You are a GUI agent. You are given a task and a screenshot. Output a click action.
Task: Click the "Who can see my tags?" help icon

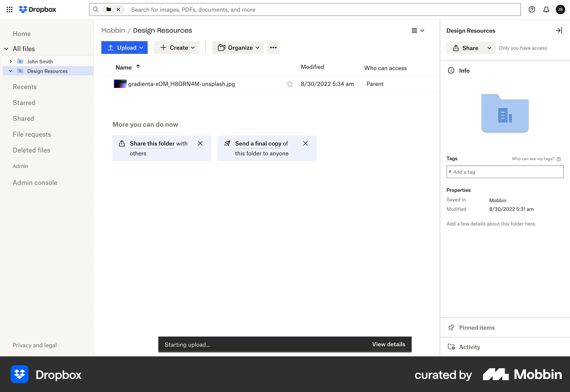coord(559,159)
